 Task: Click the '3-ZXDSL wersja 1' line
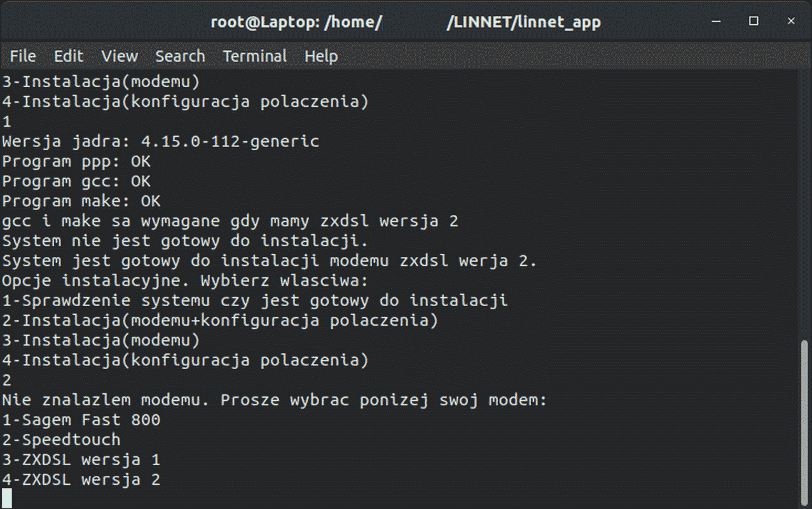(81, 459)
